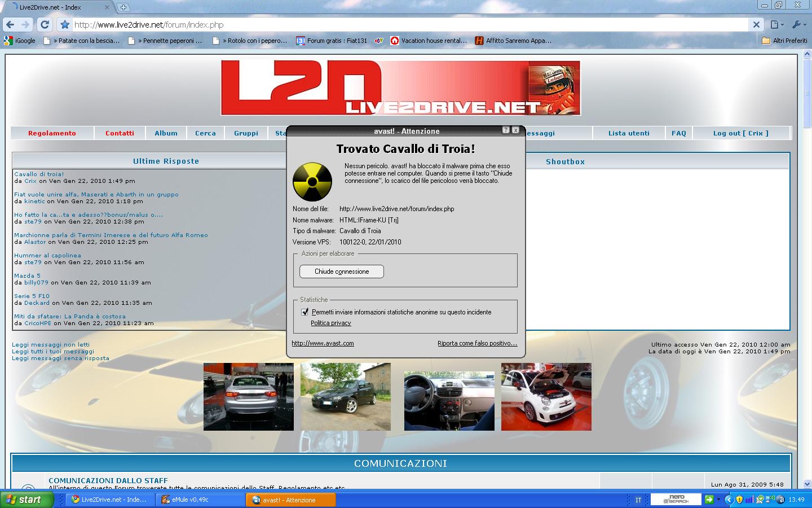Open iGoogle bookmark

20,41
